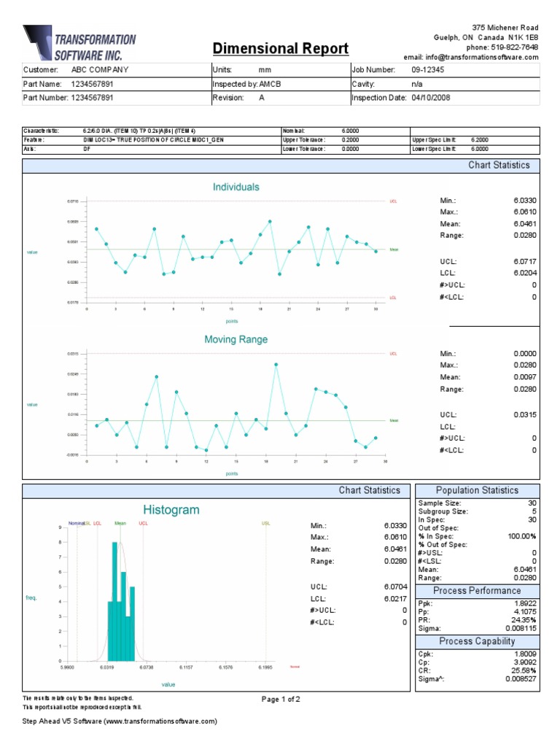Click the red UCL label on Individuals chart
Screen dimensions: 560x747
point(393,201)
